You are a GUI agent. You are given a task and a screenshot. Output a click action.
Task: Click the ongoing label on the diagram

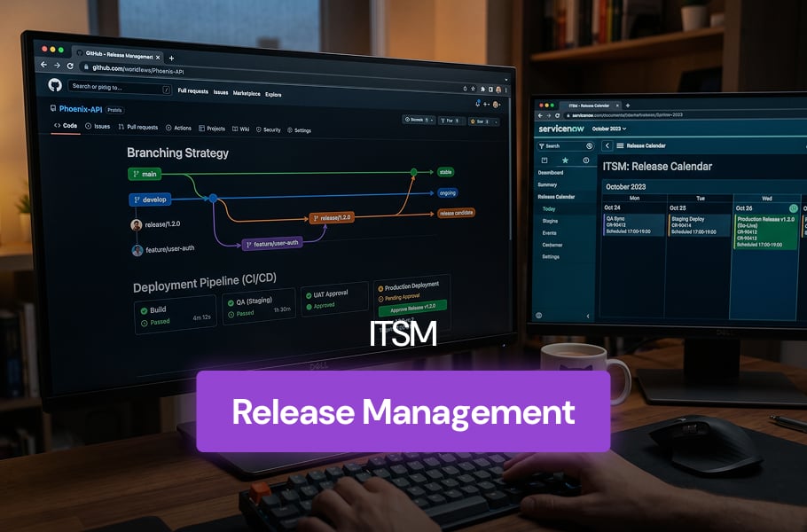pos(447,193)
